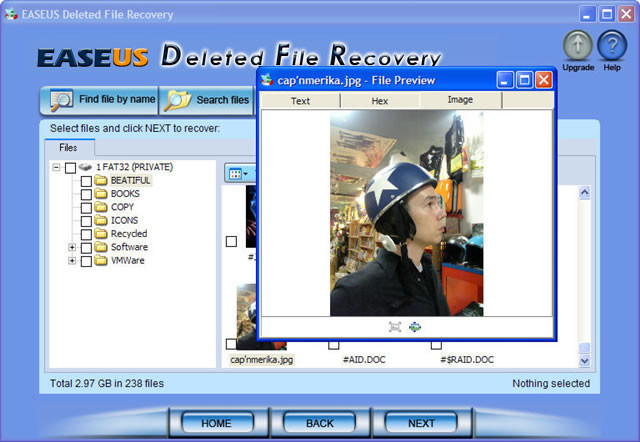The width and height of the screenshot is (640, 442).
Task: Switch to the Image preview tab
Action: pos(460,100)
